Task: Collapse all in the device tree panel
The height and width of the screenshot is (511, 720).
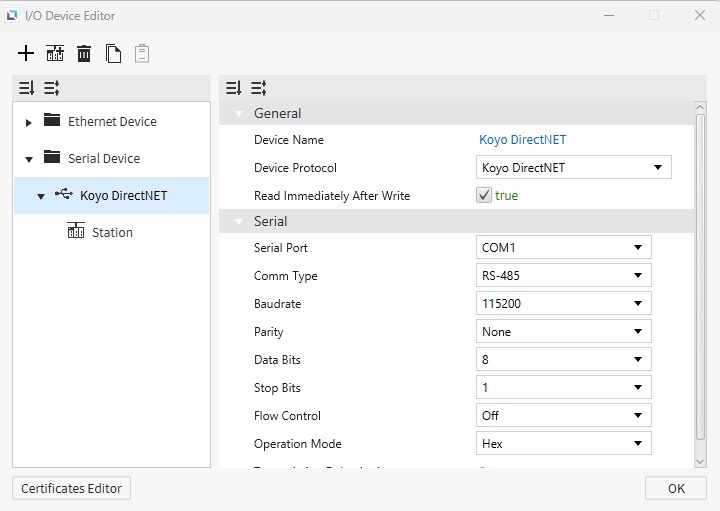Action: pyautogui.click(x=51, y=88)
